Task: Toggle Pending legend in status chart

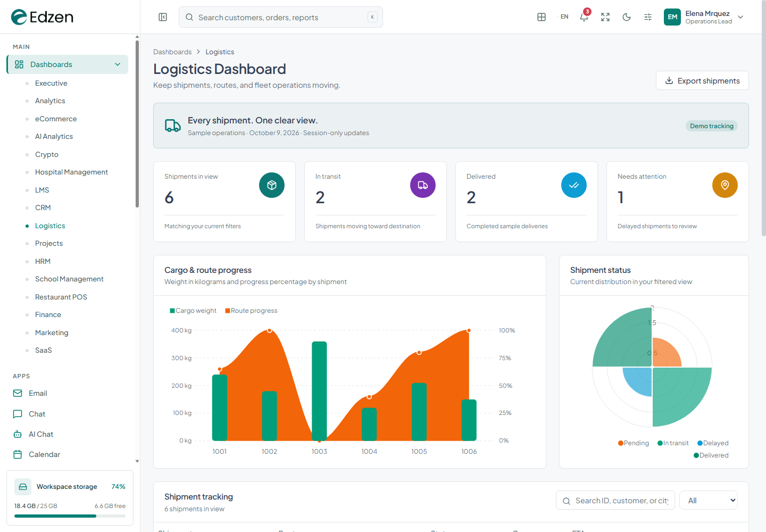Action: click(634, 443)
